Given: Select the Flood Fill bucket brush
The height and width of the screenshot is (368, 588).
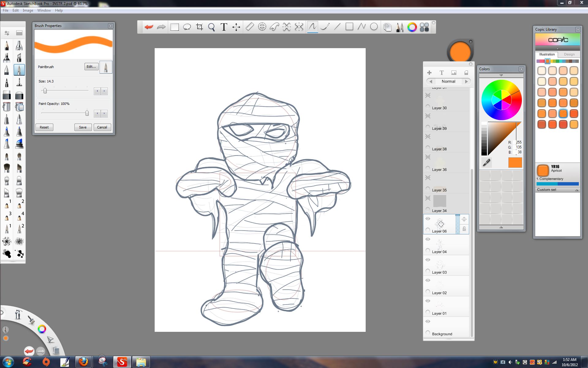Looking at the screenshot, I should pos(7,107).
